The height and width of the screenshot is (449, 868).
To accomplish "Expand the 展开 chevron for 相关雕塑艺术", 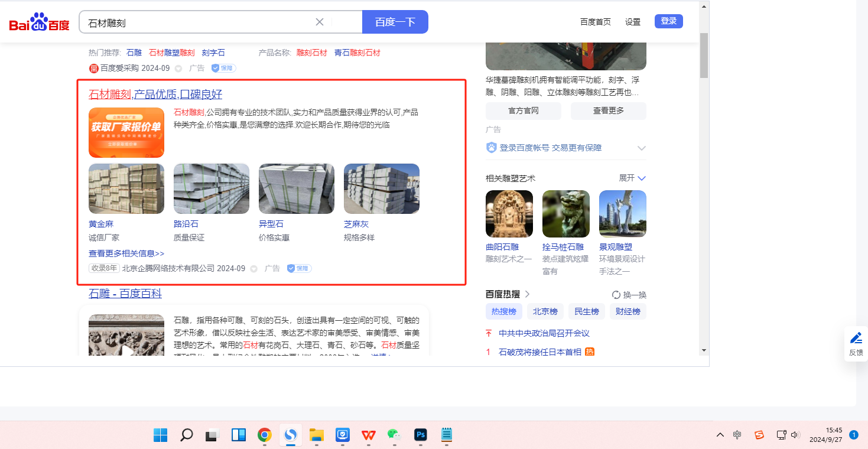I will pos(642,178).
